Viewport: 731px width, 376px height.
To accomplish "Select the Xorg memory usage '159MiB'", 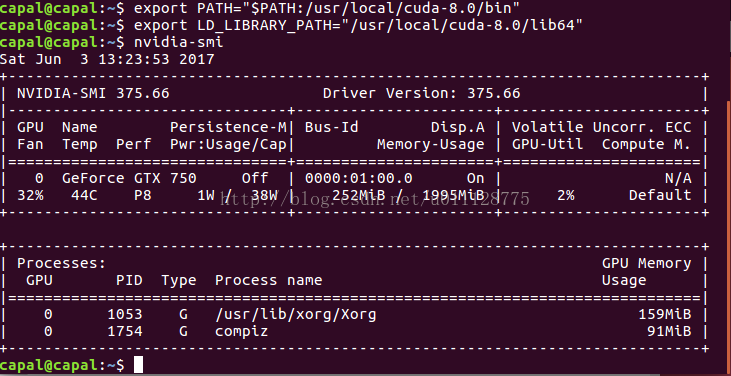I will coord(665,314).
